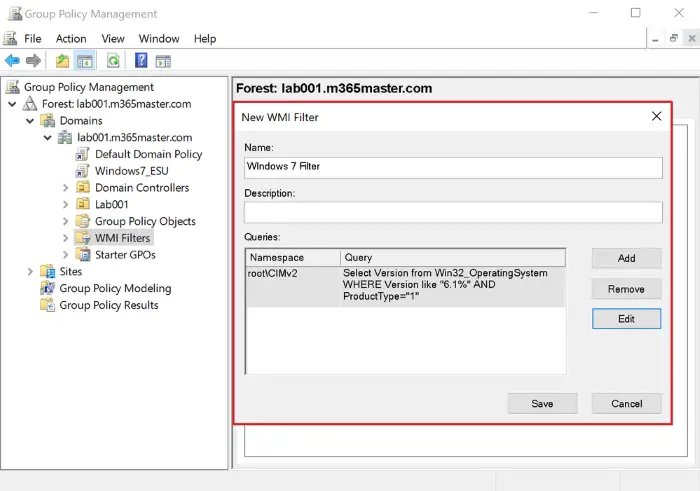Open the View menu

coord(112,39)
